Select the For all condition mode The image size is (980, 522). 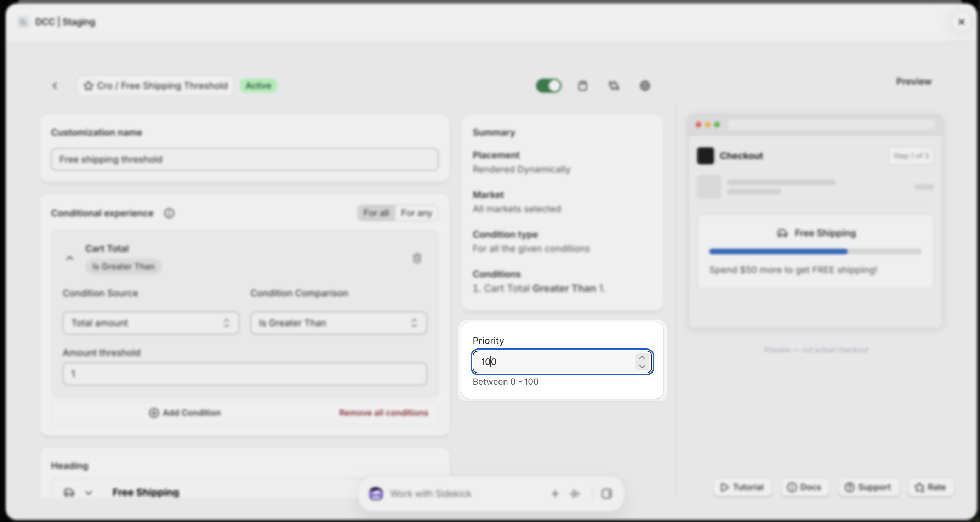tap(376, 213)
